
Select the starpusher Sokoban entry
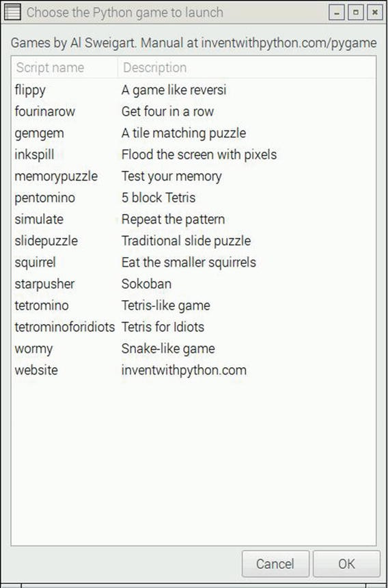(x=193, y=284)
